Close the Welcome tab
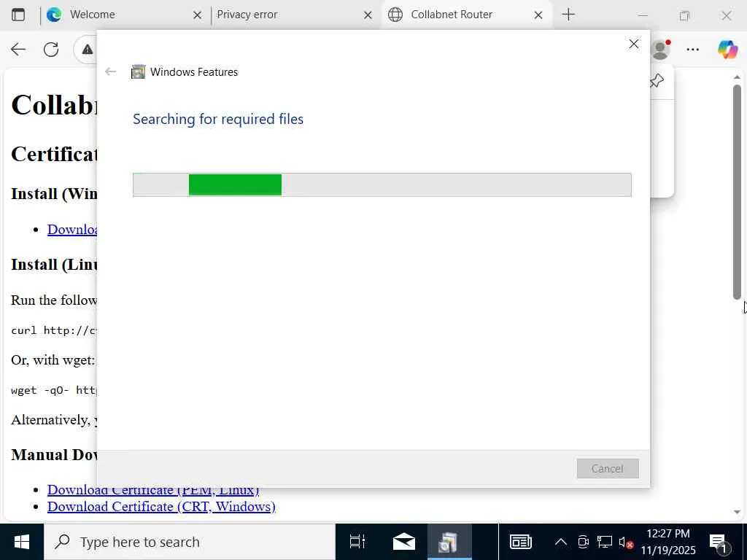The width and height of the screenshot is (747, 560). click(197, 15)
